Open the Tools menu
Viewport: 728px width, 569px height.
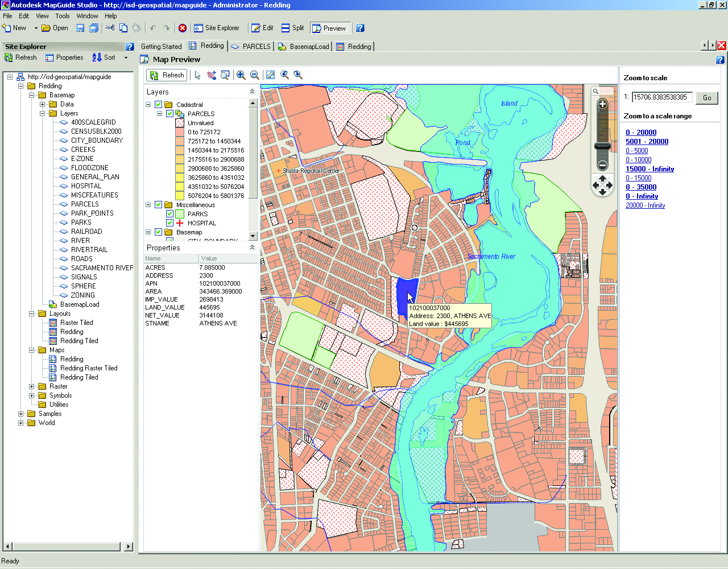[x=63, y=16]
